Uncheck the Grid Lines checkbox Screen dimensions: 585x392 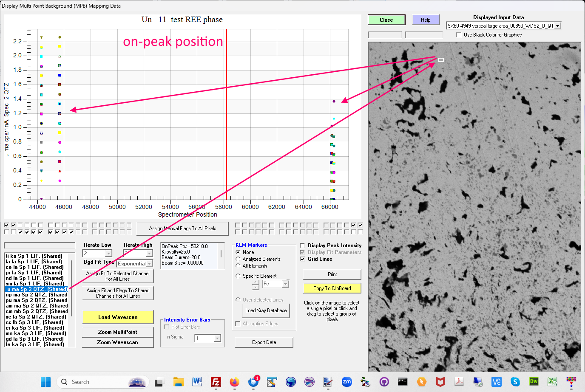coord(302,259)
